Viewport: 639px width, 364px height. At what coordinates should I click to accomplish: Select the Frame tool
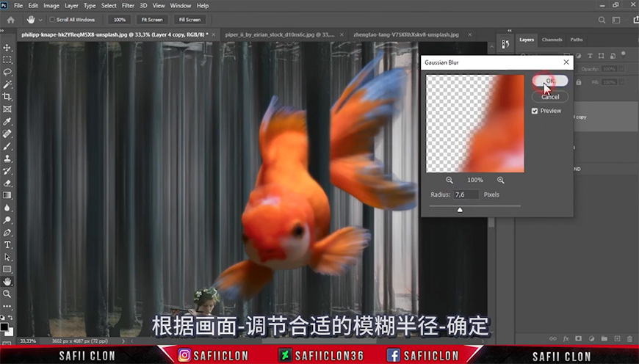point(7,109)
